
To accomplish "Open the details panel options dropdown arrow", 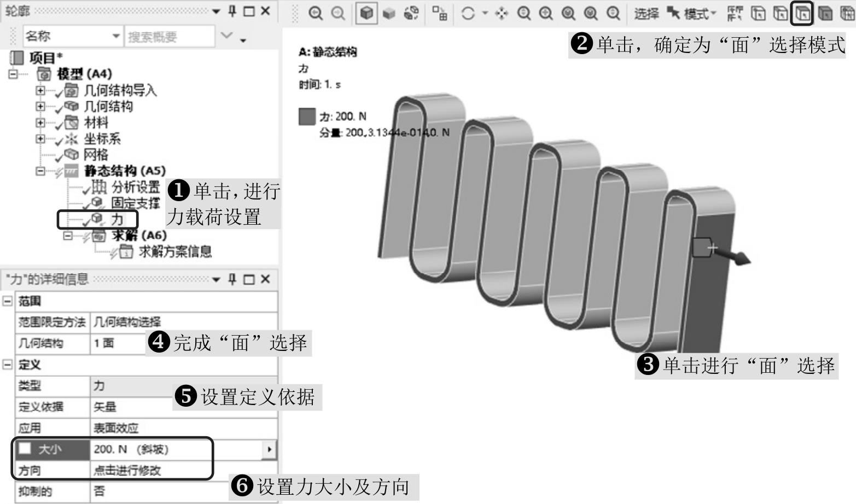I will point(216,280).
